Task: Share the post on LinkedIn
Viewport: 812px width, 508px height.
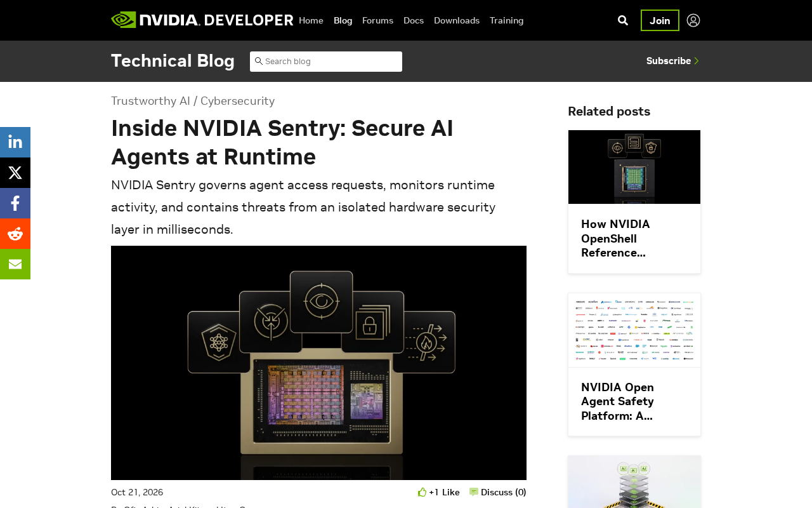Action: [15, 142]
